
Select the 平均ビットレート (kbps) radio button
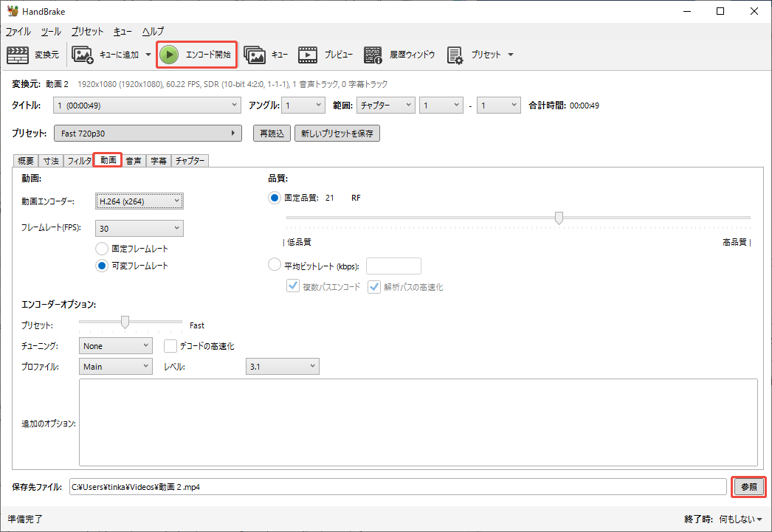(275, 265)
